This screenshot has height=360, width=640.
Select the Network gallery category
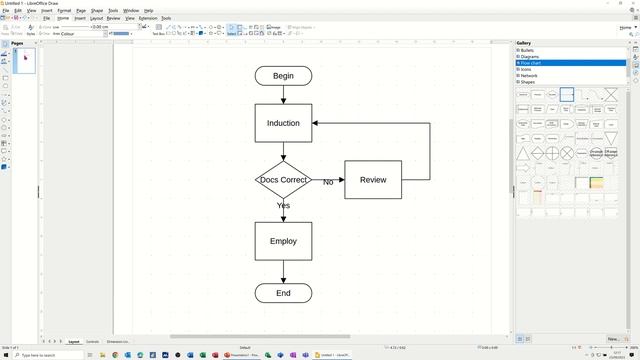point(571,76)
